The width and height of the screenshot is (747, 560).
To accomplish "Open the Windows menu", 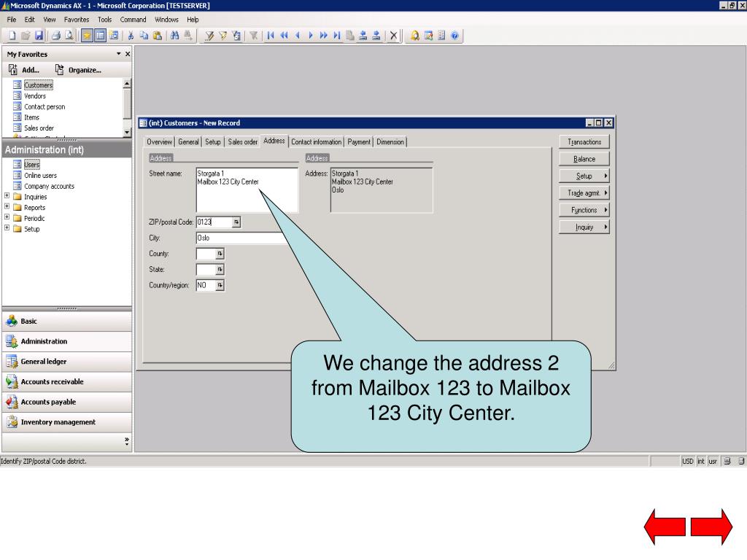I will tap(166, 20).
